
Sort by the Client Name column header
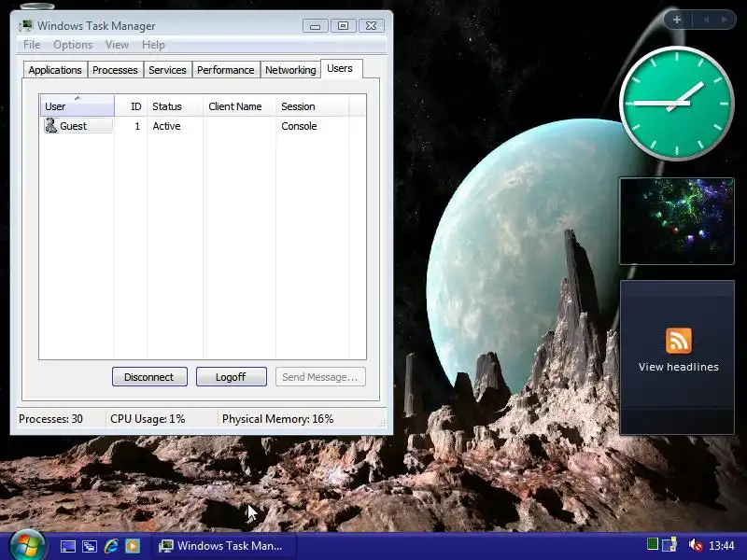pos(240,105)
